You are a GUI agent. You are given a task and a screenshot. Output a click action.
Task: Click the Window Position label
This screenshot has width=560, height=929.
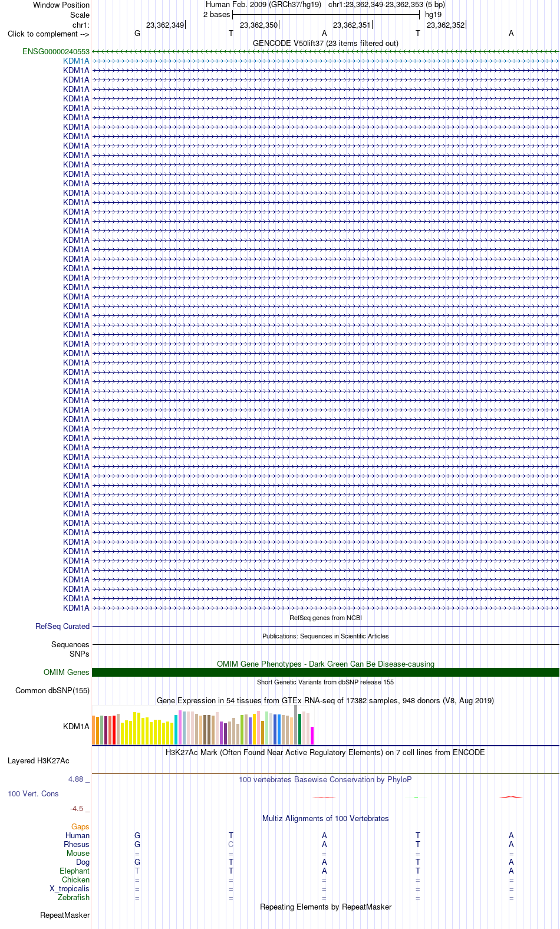point(61,5)
